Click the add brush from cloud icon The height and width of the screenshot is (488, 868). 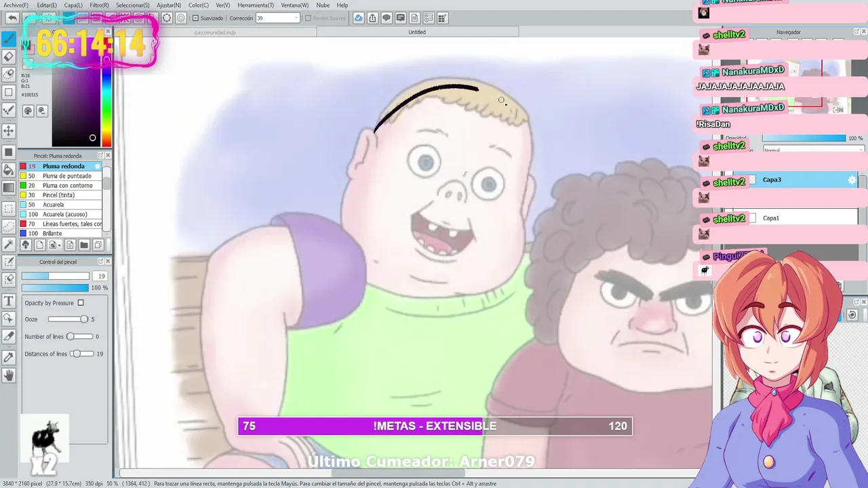[x=26, y=245]
